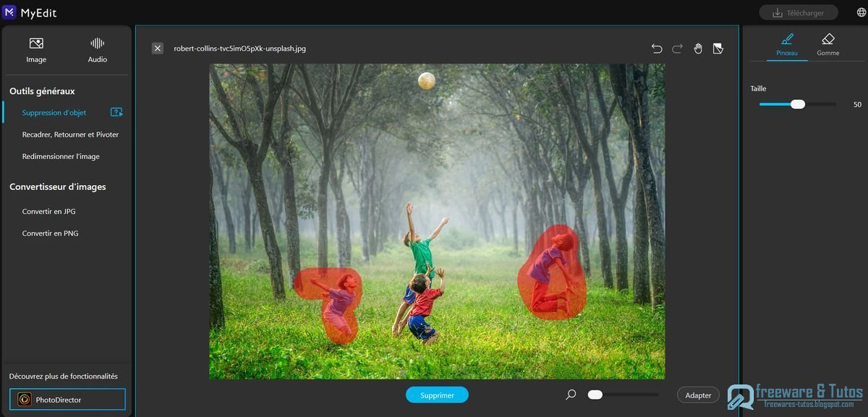Toggle the before/after compare icon
The image size is (868, 417).
(x=718, y=48)
